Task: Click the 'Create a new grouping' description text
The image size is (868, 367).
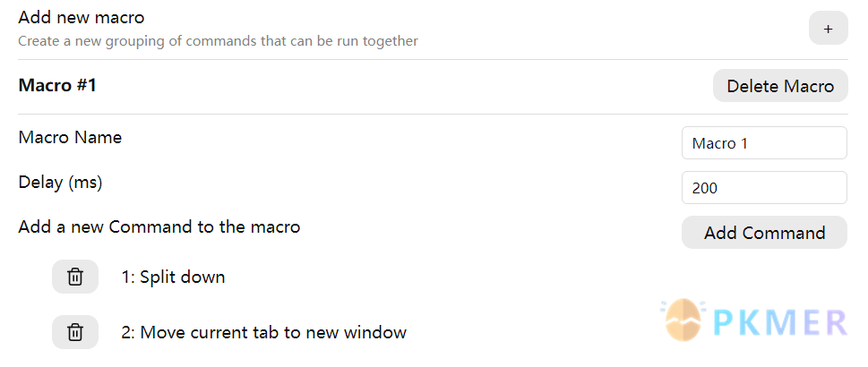Action: [218, 41]
